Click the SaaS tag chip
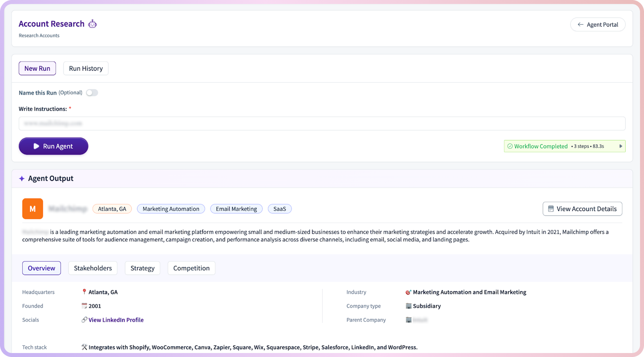Viewport: 644px width, 357px height. 280,209
